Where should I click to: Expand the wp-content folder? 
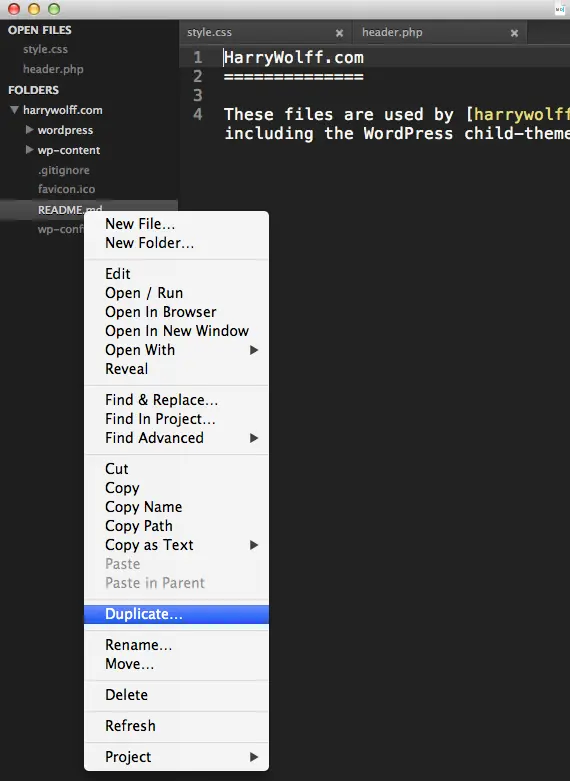(x=29, y=149)
